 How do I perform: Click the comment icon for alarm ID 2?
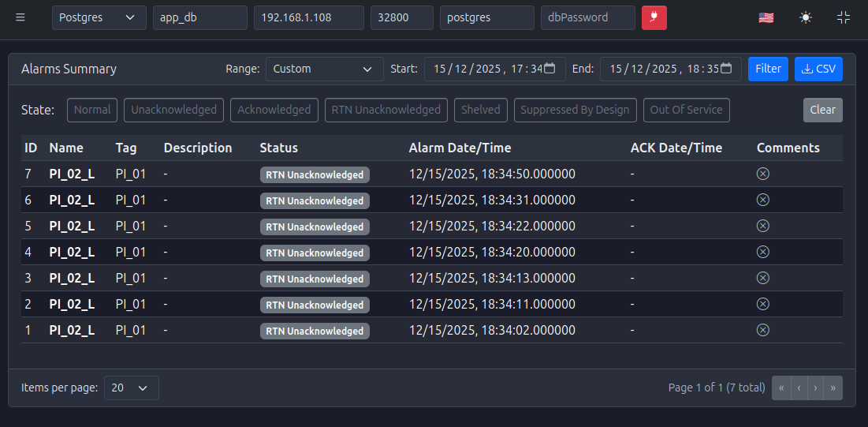click(763, 304)
